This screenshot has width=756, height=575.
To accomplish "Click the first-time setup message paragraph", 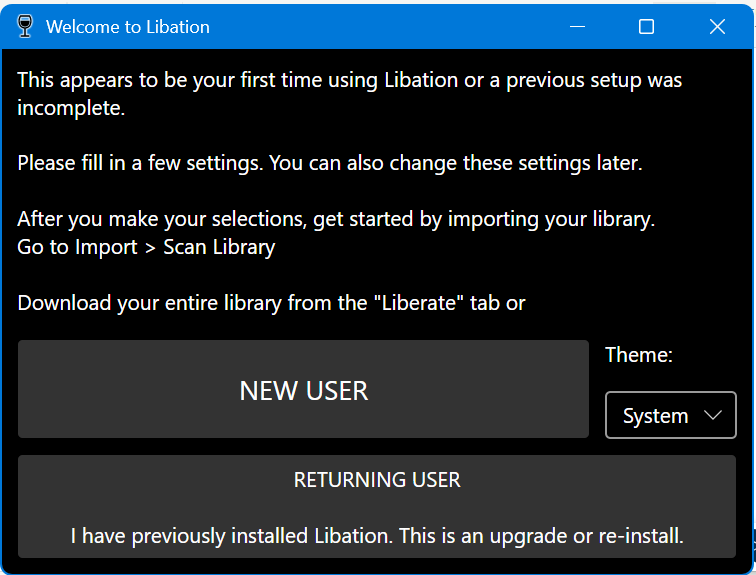I will tap(349, 80).
